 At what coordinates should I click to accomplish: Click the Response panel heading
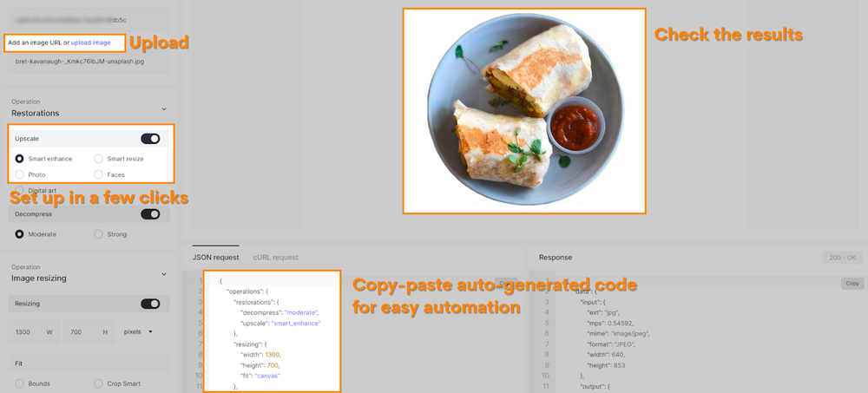tap(556, 258)
